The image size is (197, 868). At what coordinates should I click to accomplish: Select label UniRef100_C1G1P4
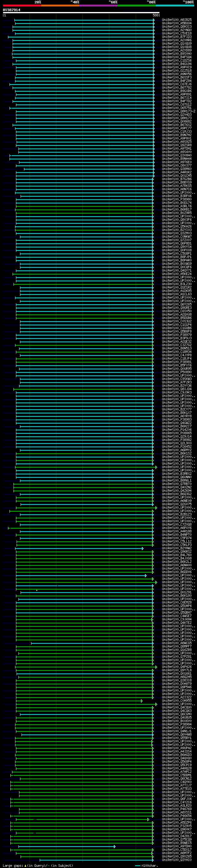click(176, 325)
